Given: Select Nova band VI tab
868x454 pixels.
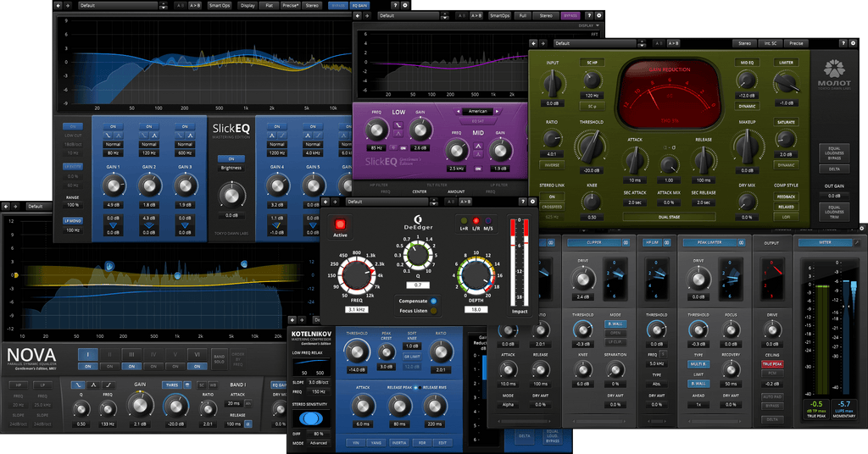Looking at the screenshot, I should 197,354.
